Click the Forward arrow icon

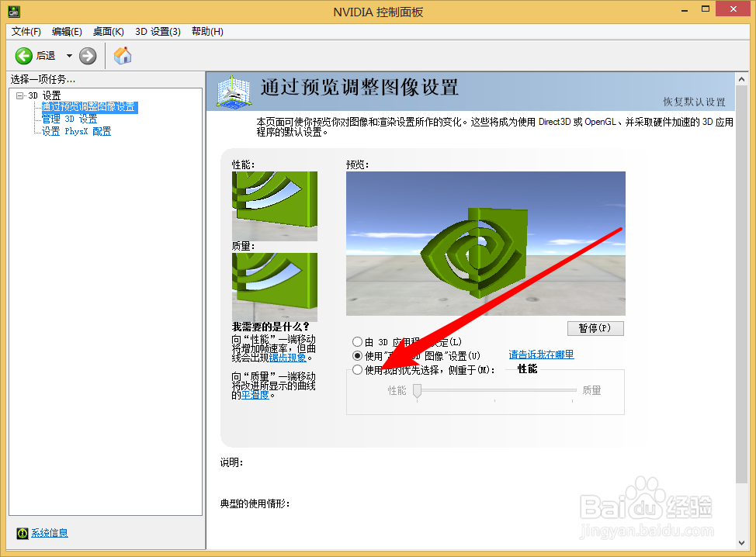(x=88, y=56)
